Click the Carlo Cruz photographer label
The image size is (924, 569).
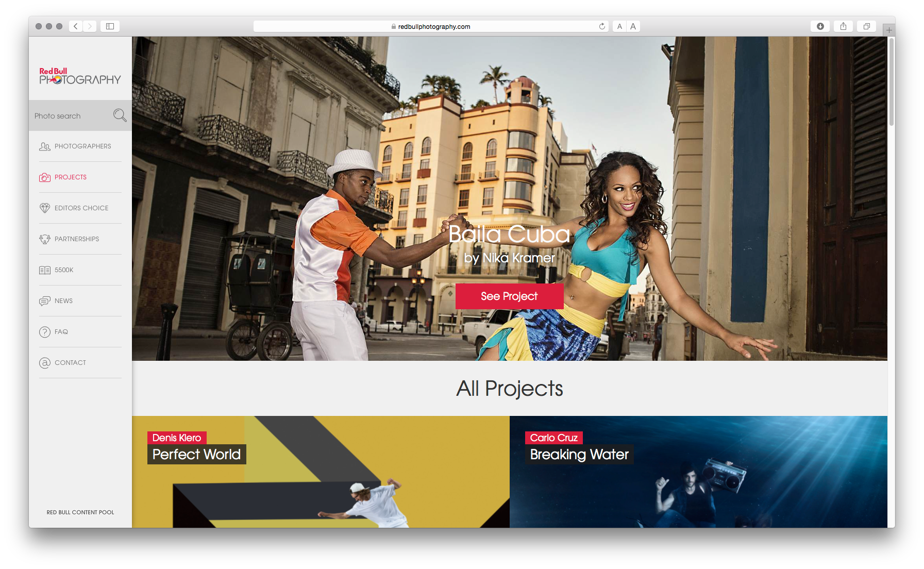pyautogui.click(x=554, y=438)
